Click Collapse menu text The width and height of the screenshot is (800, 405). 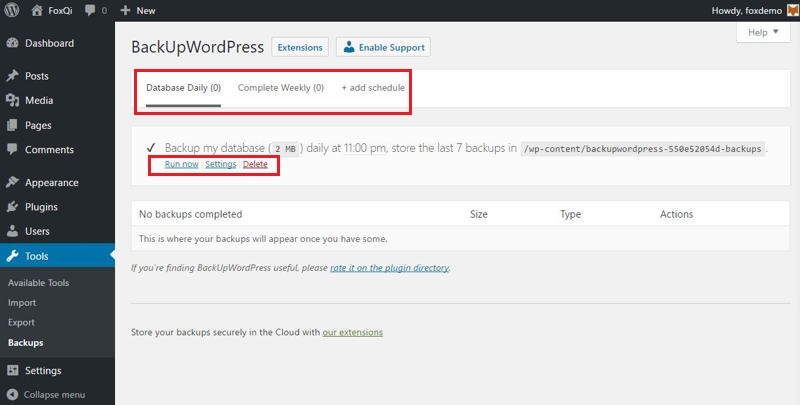[x=55, y=395]
